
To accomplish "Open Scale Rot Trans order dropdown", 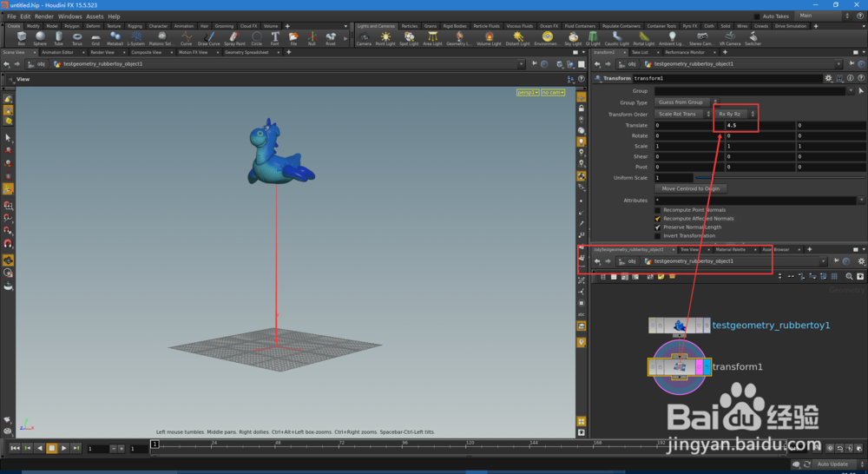I will pos(682,114).
